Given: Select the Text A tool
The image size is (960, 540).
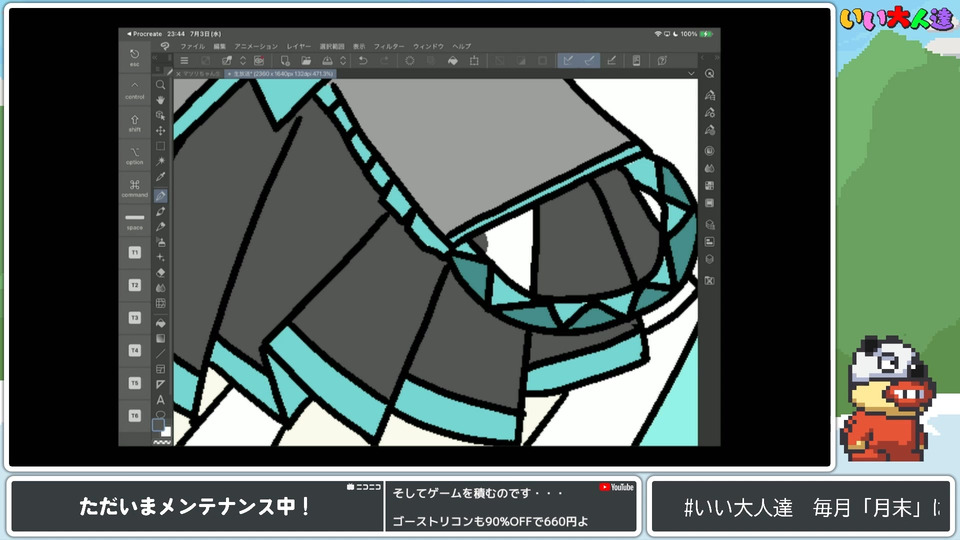Looking at the screenshot, I should [x=160, y=400].
